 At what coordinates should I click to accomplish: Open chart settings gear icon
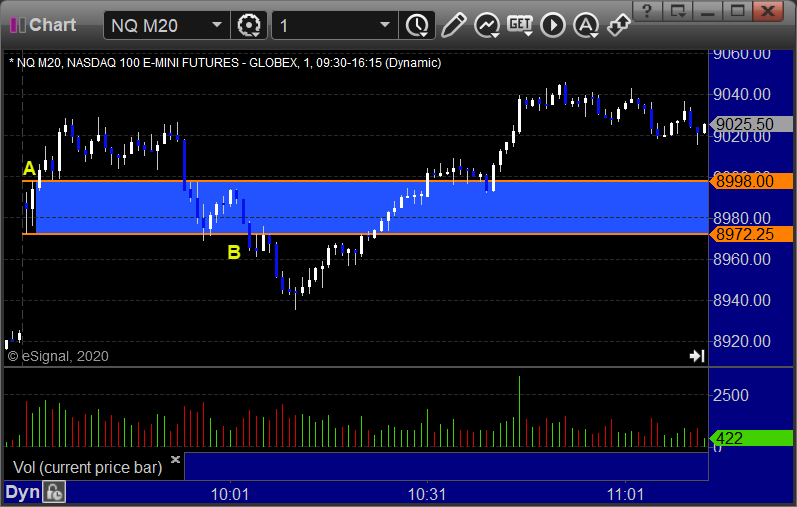point(249,25)
